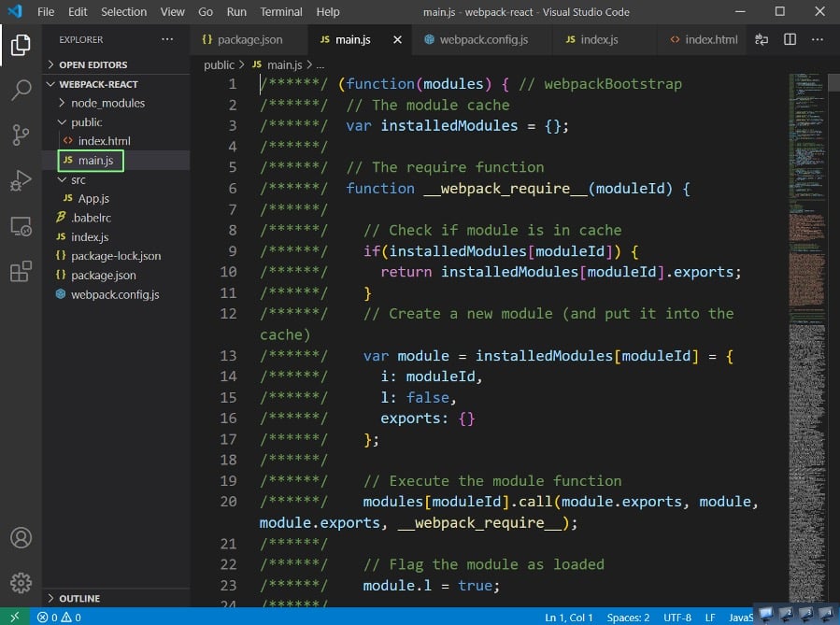
Task: Change indentation via Spaces: 2
Action: pos(628,618)
